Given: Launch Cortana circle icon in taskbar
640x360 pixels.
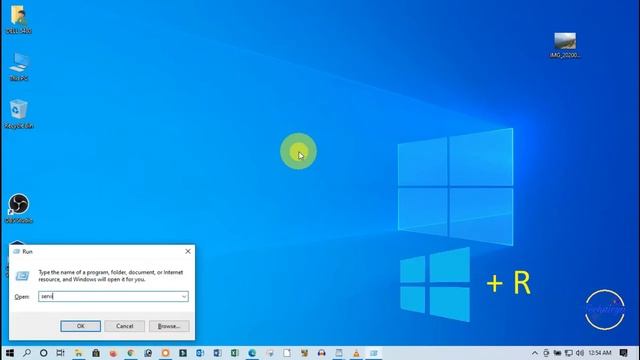Looking at the screenshot, I should click(44, 353).
